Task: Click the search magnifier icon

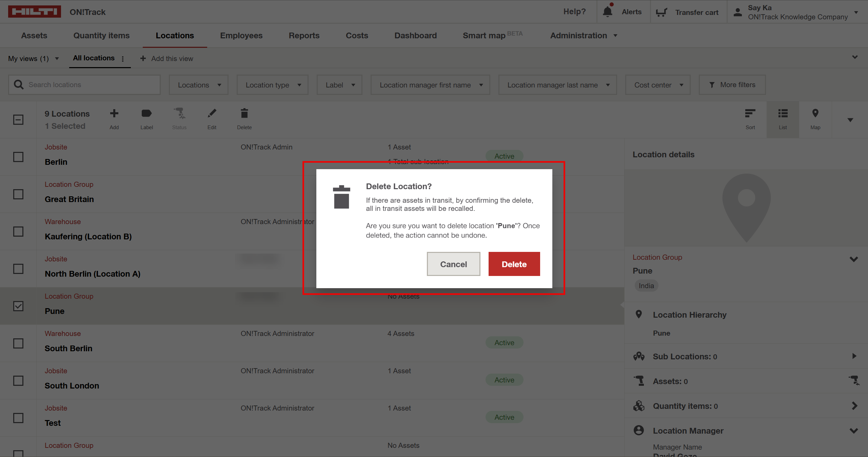Action: tap(19, 85)
